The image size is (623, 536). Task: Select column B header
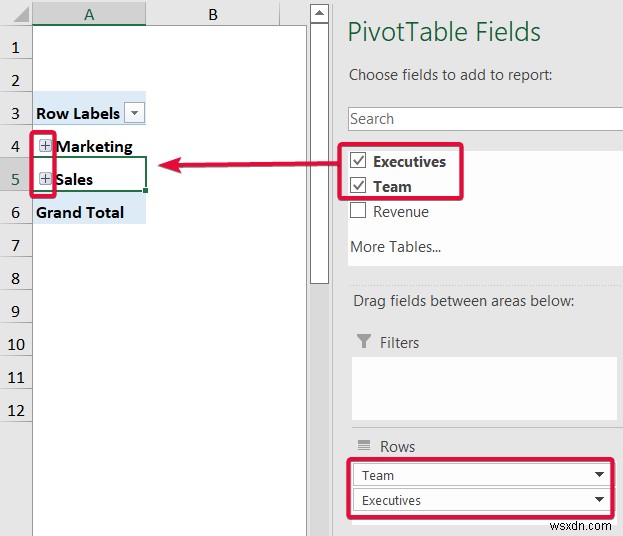pyautogui.click(x=213, y=14)
